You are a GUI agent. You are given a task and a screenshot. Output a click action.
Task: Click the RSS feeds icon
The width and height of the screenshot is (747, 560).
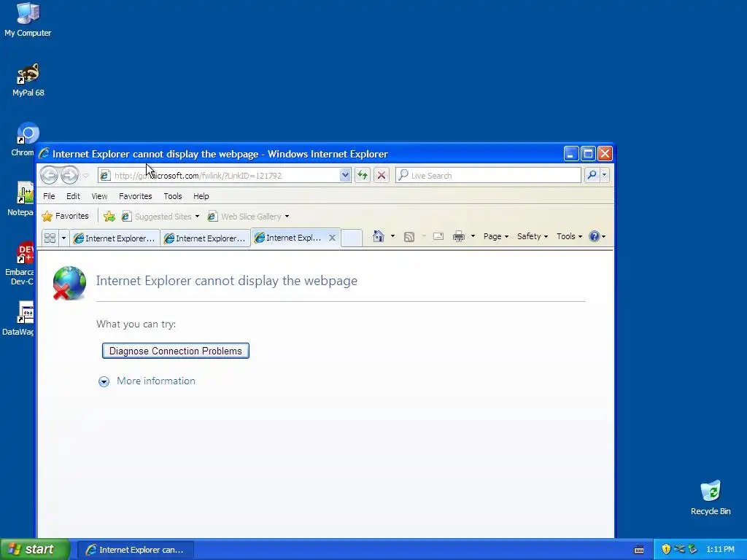pos(409,237)
